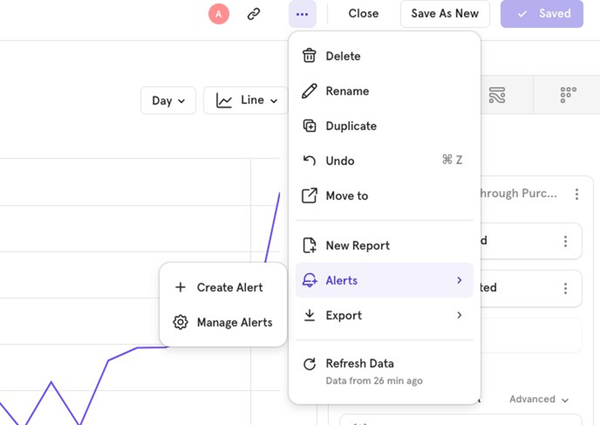Click the Move to arrow-box icon
The width and height of the screenshot is (600, 425).
coord(309,195)
